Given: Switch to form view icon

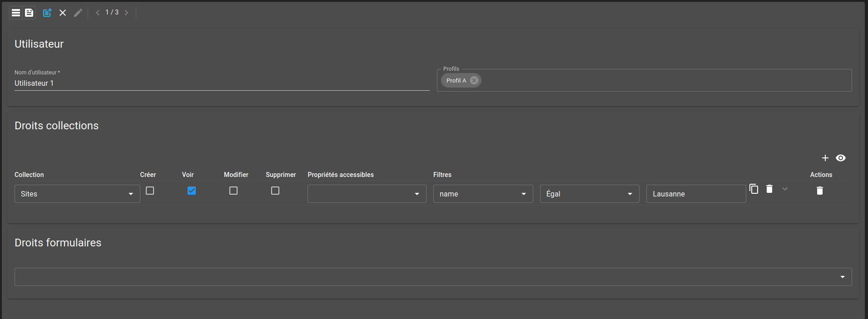Looking at the screenshot, I should (x=29, y=13).
